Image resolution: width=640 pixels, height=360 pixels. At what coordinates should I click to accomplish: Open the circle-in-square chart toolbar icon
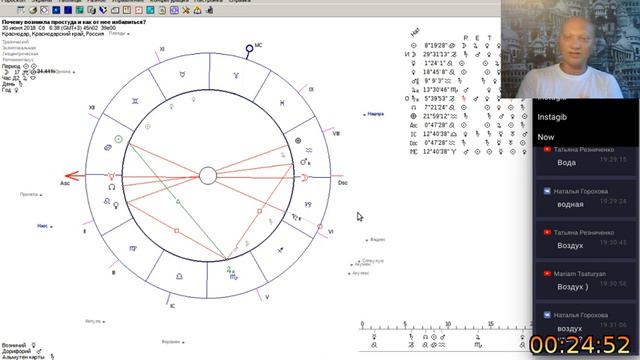[x=44, y=10]
